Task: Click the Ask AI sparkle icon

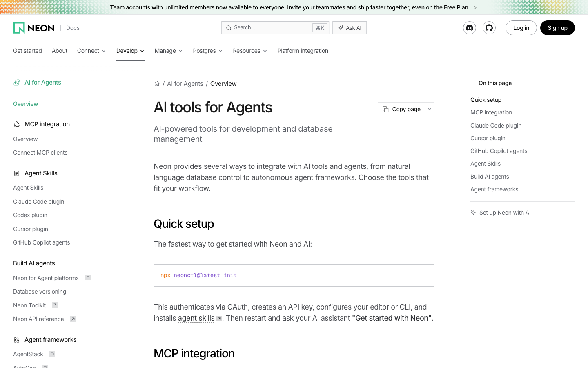Action: coord(341,28)
